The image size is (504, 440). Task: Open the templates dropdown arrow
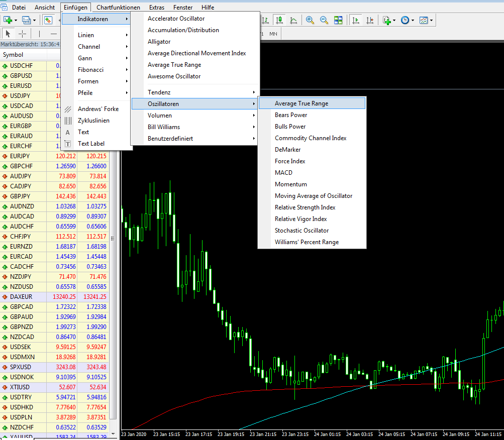(x=431, y=21)
